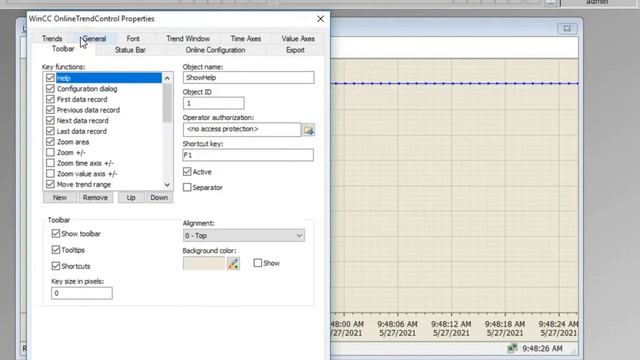Switch to the Status Bar tab
Viewport: 640px width, 360px height.
point(130,50)
